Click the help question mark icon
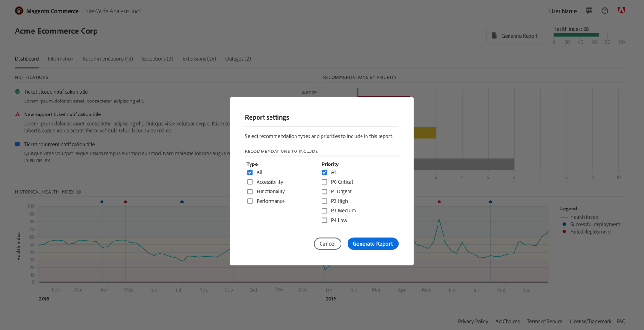The width and height of the screenshot is (644, 330). [605, 11]
